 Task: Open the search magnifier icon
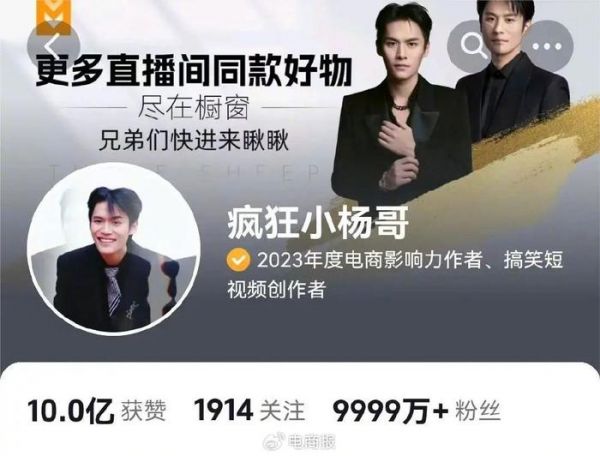[x=473, y=46]
